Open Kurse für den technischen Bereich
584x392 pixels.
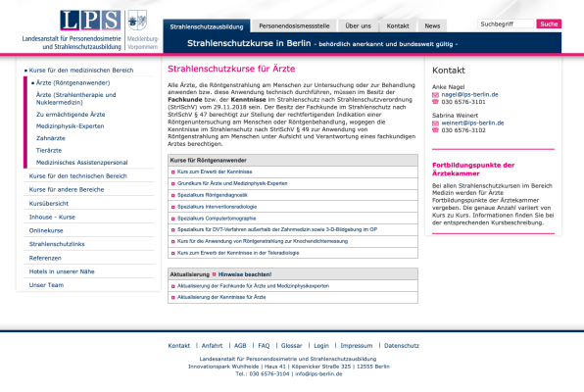78,175
